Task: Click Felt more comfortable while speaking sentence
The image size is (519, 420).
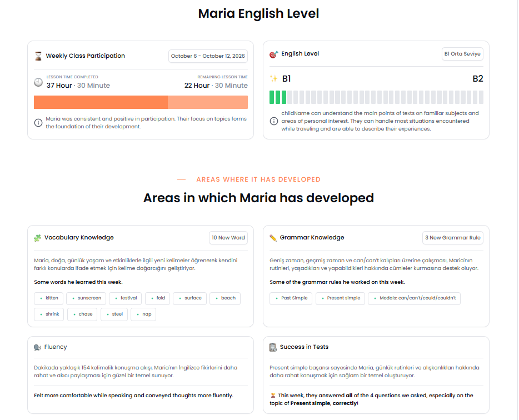Action: pyautogui.click(x=133, y=396)
